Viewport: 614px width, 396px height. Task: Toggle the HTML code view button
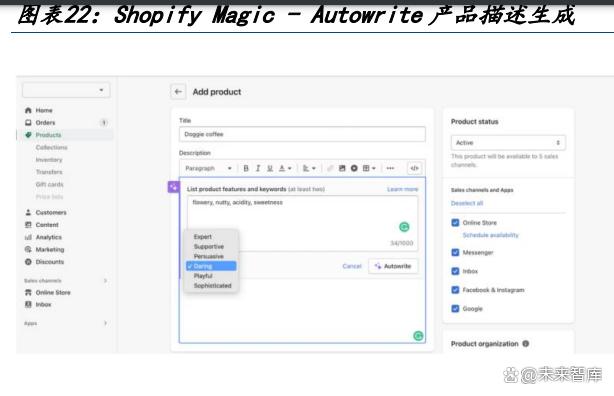[414, 168]
